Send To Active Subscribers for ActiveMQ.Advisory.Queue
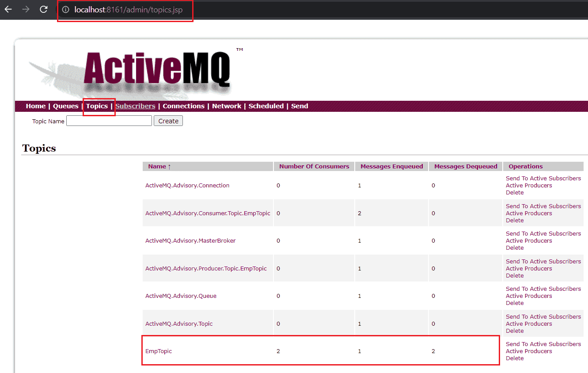588x373 pixels. [x=543, y=289]
